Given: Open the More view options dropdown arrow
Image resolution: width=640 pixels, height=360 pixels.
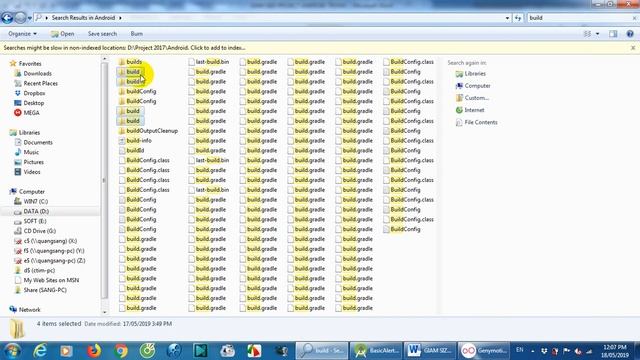Looking at the screenshot, I should point(598,34).
